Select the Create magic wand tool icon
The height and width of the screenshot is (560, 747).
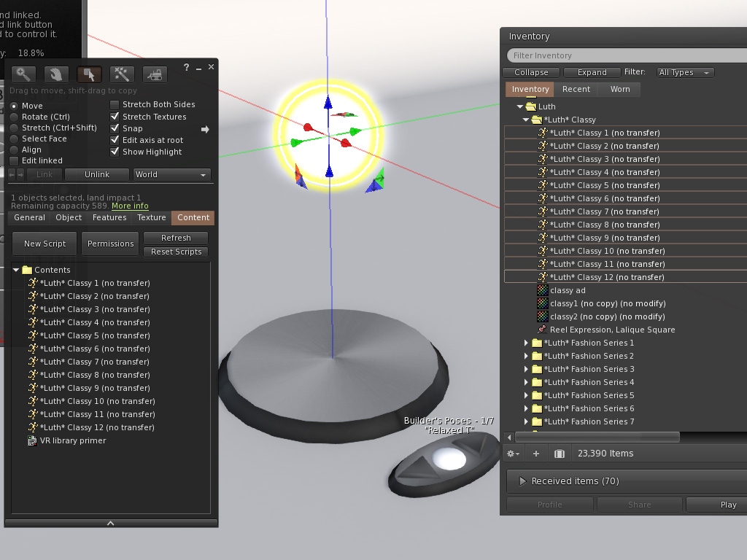[122, 74]
